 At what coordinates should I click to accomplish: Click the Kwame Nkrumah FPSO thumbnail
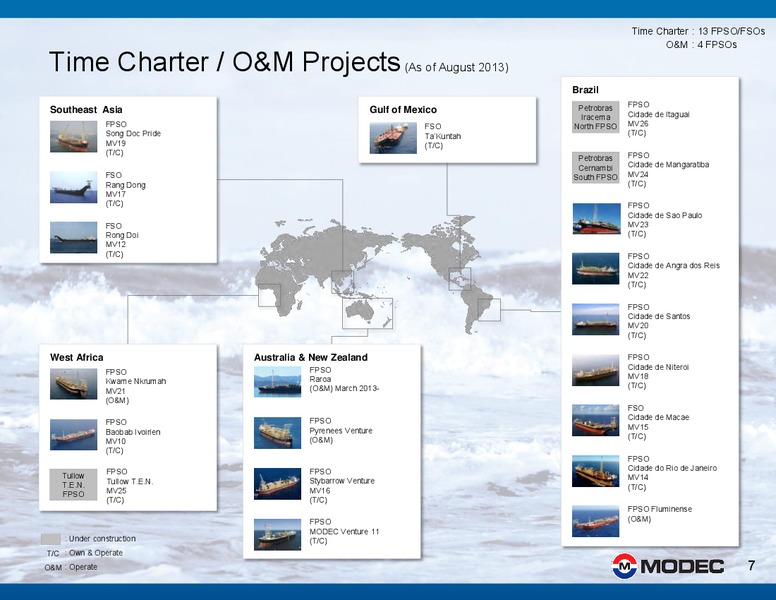coord(73,384)
